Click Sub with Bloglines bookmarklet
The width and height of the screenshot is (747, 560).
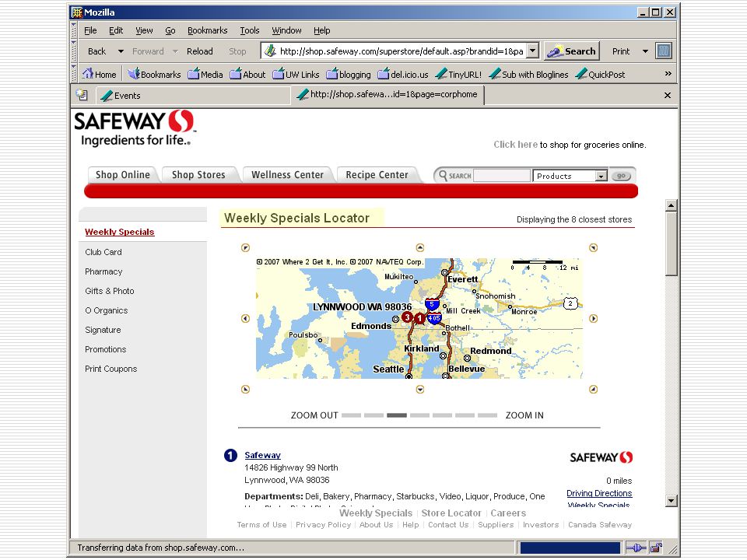tap(529, 75)
